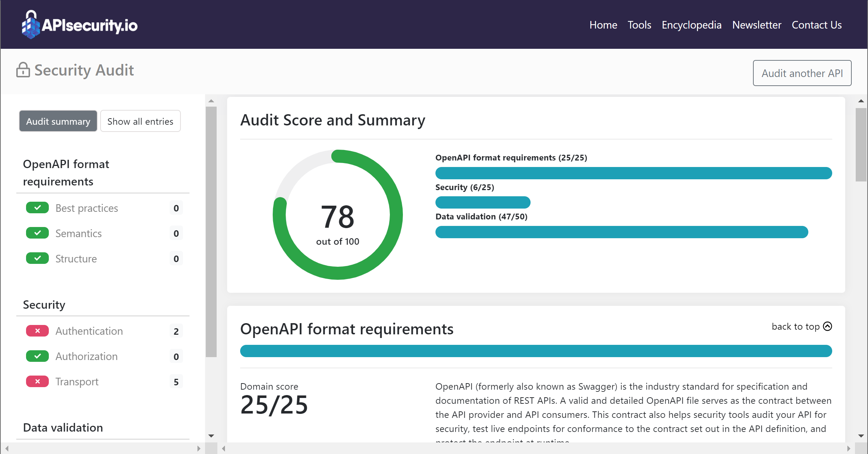The width and height of the screenshot is (868, 454).
Task: Click green check badge beside Best practices
Action: click(x=37, y=208)
